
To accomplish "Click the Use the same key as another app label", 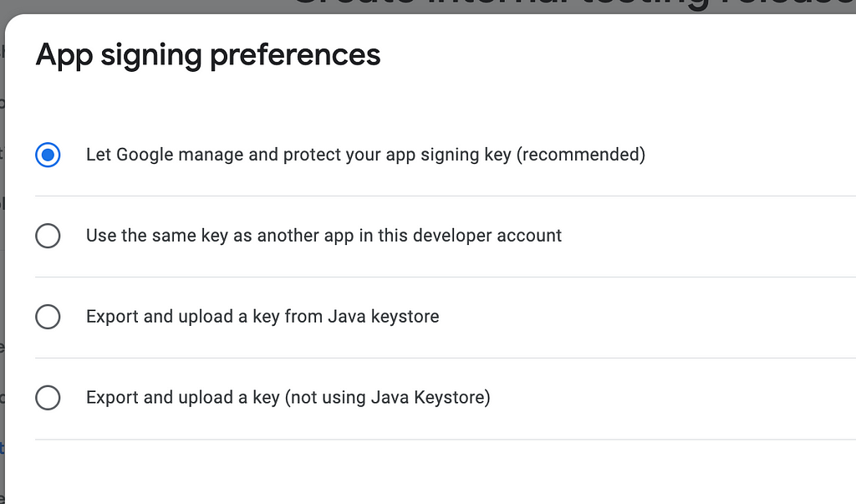I will pos(324,236).
